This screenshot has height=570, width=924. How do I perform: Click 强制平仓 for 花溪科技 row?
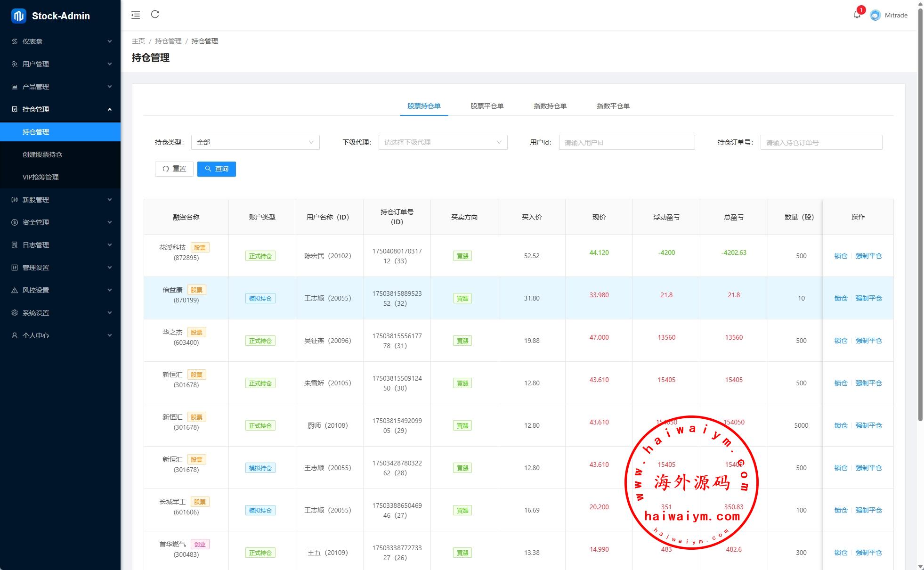868,256
